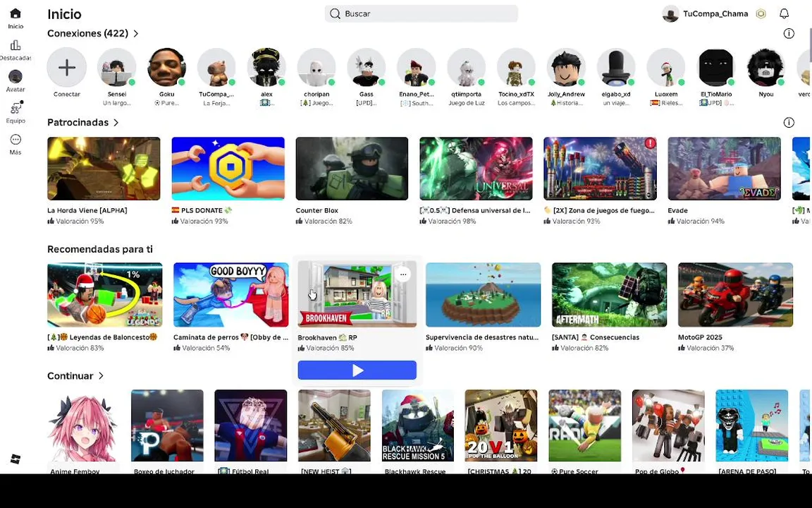Open SANTA Consecuencias Aftermath thumbnail

[610, 294]
